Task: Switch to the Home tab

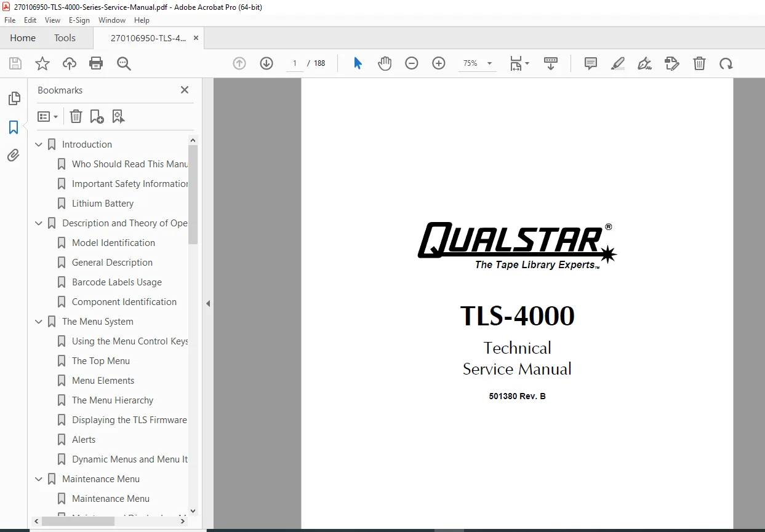Action: pyautogui.click(x=23, y=38)
